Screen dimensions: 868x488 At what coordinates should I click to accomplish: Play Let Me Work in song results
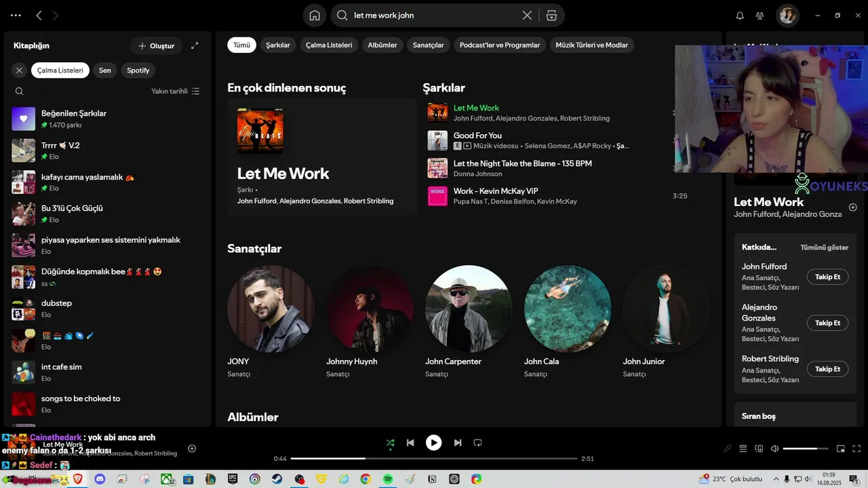[x=437, y=113]
